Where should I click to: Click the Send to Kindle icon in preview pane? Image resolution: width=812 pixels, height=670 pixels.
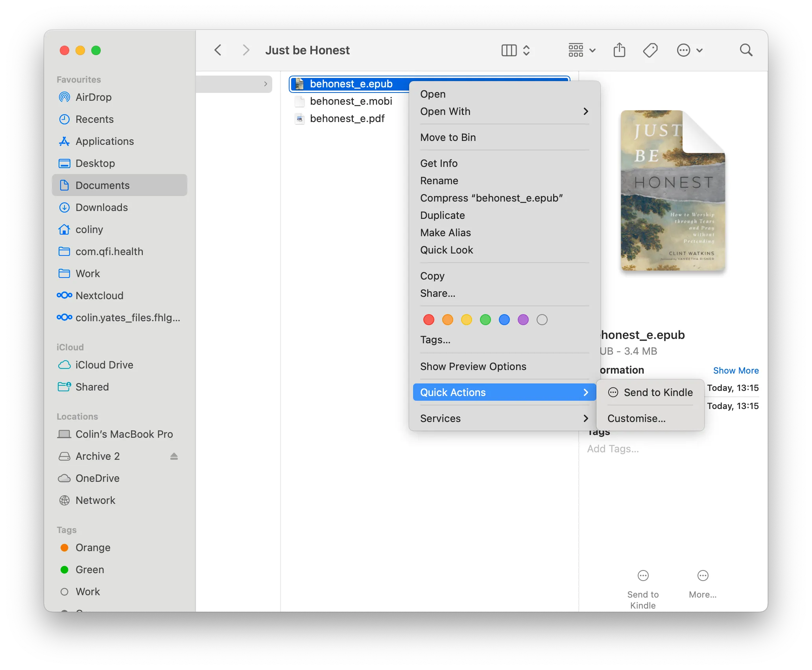[643, 576]
